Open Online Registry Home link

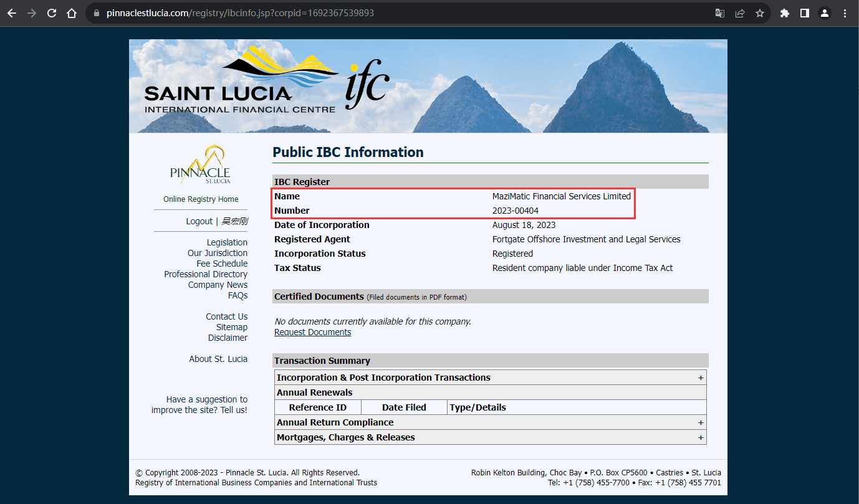201,199
